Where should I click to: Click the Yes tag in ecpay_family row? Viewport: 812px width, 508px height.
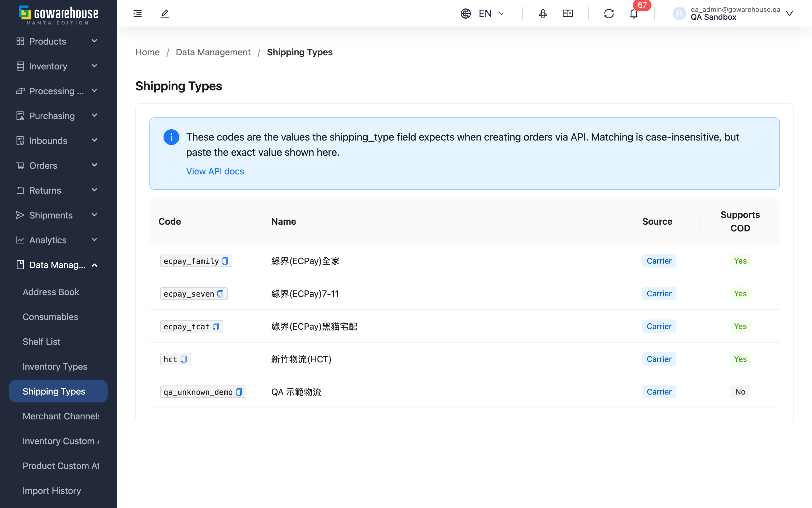point(740,261)
